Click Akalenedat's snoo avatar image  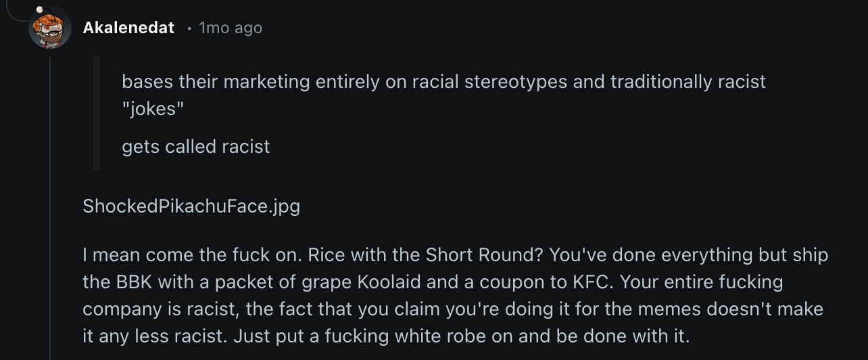point(50,27)
